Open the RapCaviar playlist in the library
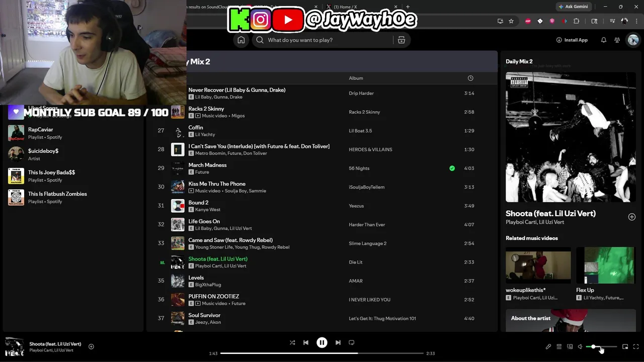Viewport: 644px width, 362px height. point(73,133)
